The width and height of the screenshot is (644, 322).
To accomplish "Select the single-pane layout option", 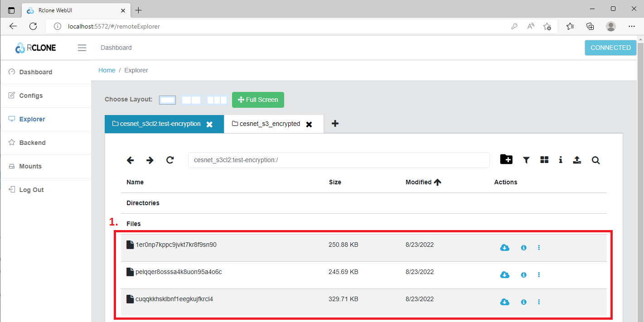I will click(x=167, y=100).
